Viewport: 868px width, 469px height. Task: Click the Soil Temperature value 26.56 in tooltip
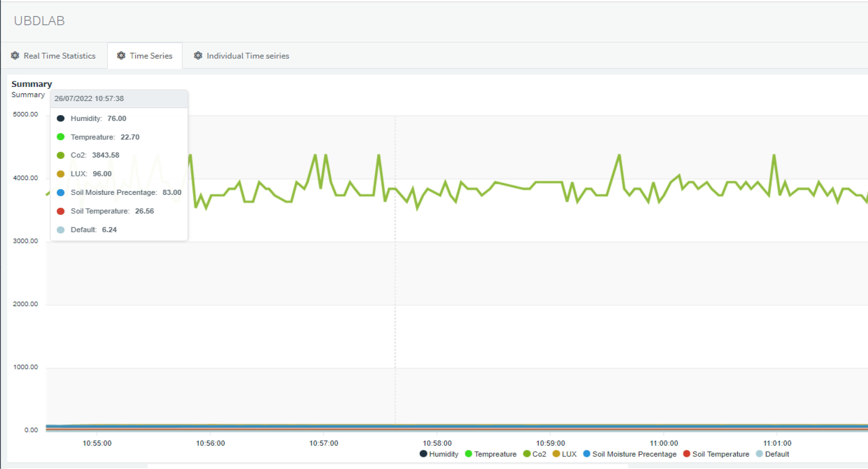point(144,211)
